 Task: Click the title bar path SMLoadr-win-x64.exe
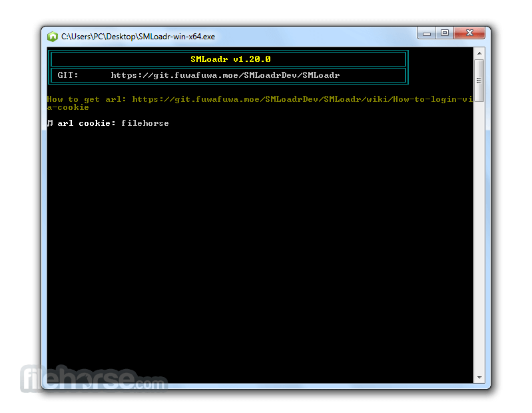(138, 37)
